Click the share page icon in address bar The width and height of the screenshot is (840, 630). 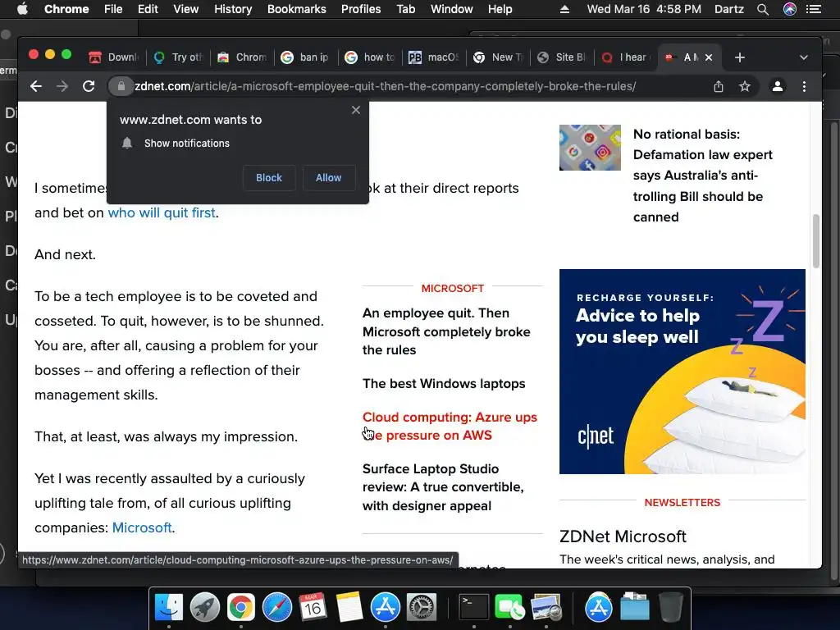coord(719,86)
